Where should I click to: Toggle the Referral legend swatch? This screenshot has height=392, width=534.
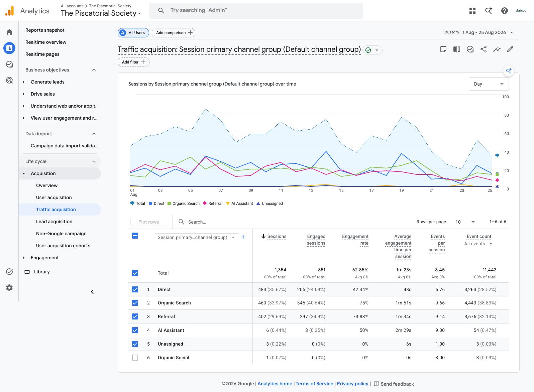(x=205, y=204)
